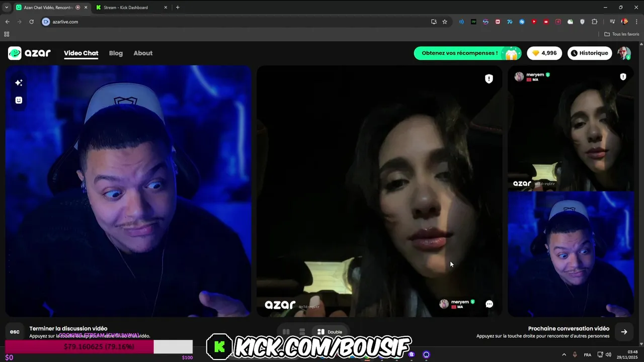Report user via shield icon on center video
The height and width of the screenshot is (362, 644).
(x=489, y=78)
